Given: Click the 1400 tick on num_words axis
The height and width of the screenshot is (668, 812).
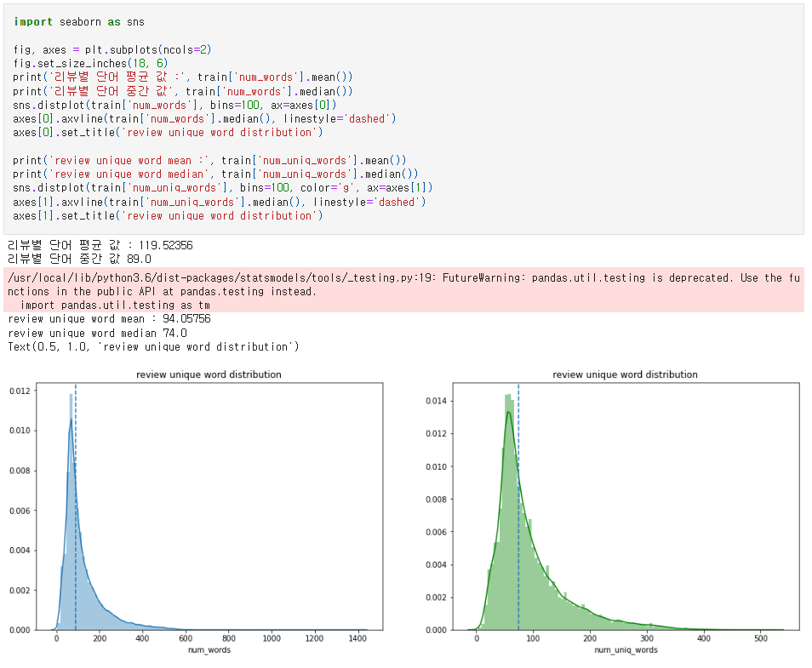Looking at the screenshot, I should [357, 638].
